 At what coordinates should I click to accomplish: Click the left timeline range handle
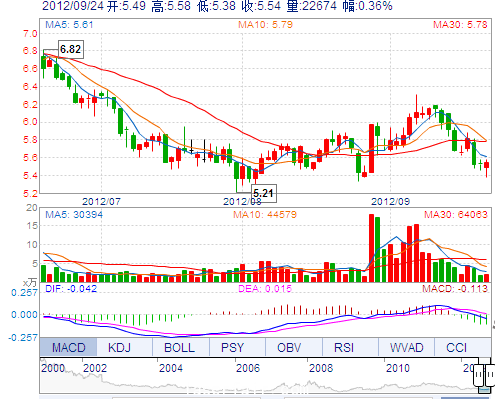[479, 375]
